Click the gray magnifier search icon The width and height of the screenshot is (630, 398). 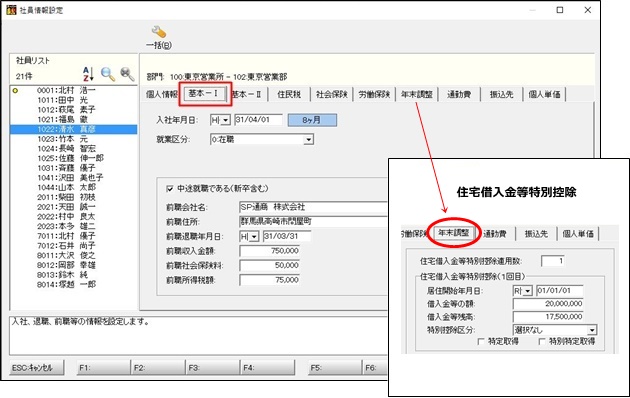pyautogui.click(x=127, y=74)
